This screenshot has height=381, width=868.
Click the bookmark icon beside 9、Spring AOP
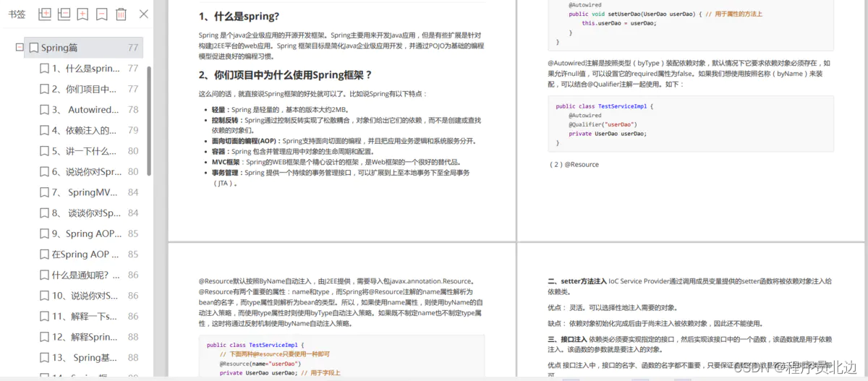click(x=44, y=234)
